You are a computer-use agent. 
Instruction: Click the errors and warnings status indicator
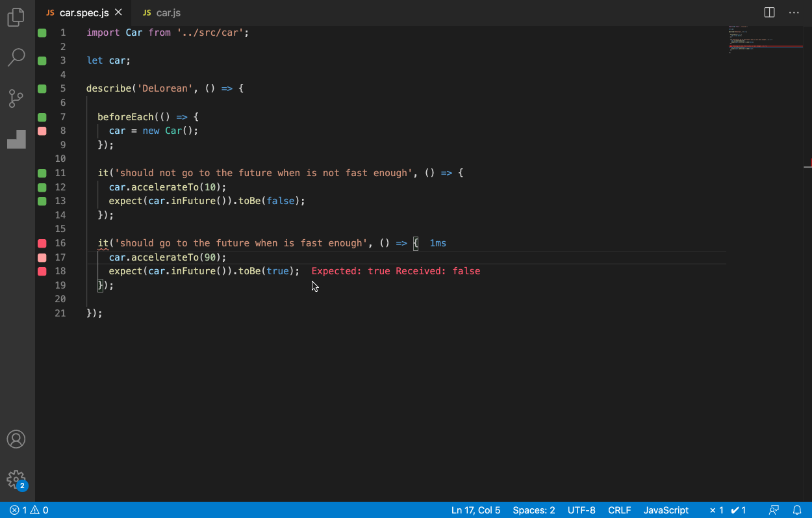[29, 510]
